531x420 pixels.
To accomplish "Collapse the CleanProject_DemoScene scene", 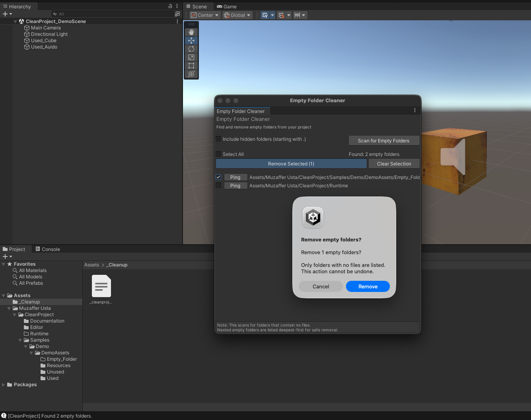I will (x=15, y=21).
